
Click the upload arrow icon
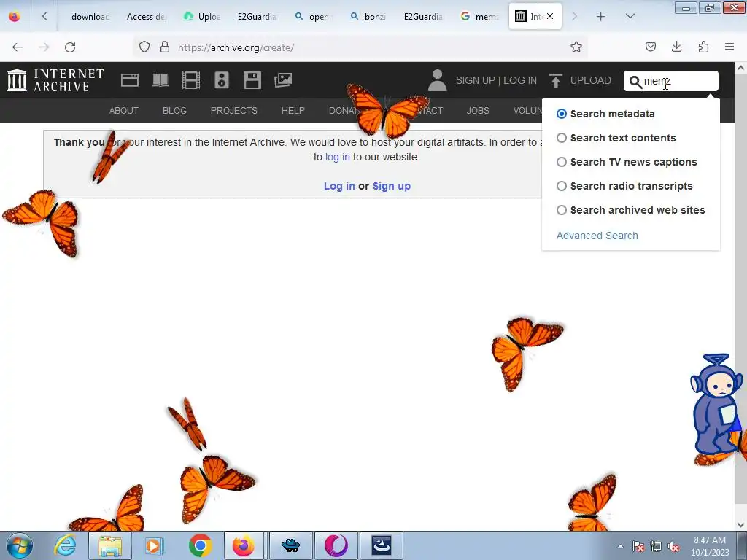click(x=555, y=80)
